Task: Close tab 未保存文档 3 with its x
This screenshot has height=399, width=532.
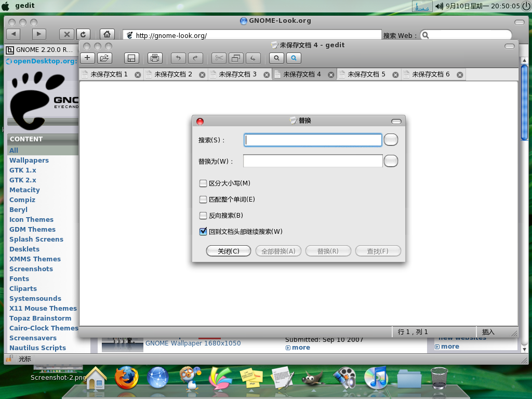Action: (x=267, y=75)
